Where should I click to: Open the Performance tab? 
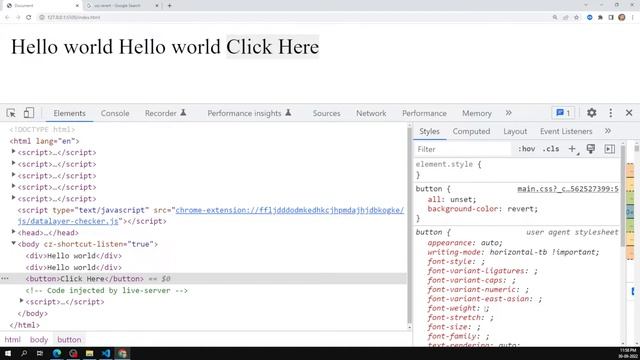(424, 113)
